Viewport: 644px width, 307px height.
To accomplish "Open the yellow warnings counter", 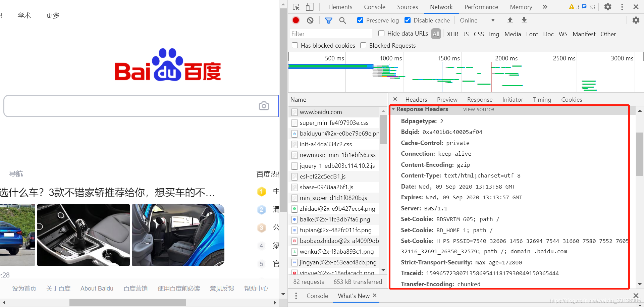I will [x=574, y=7].
